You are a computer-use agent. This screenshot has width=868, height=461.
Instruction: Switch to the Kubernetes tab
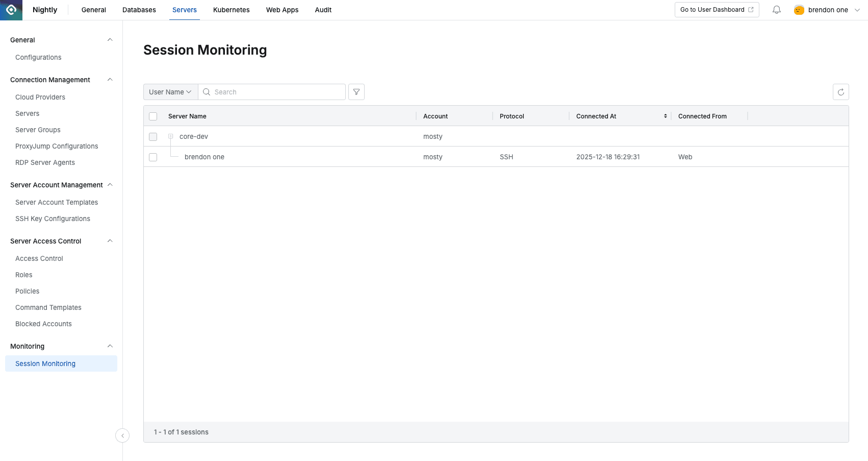(231, 10)
